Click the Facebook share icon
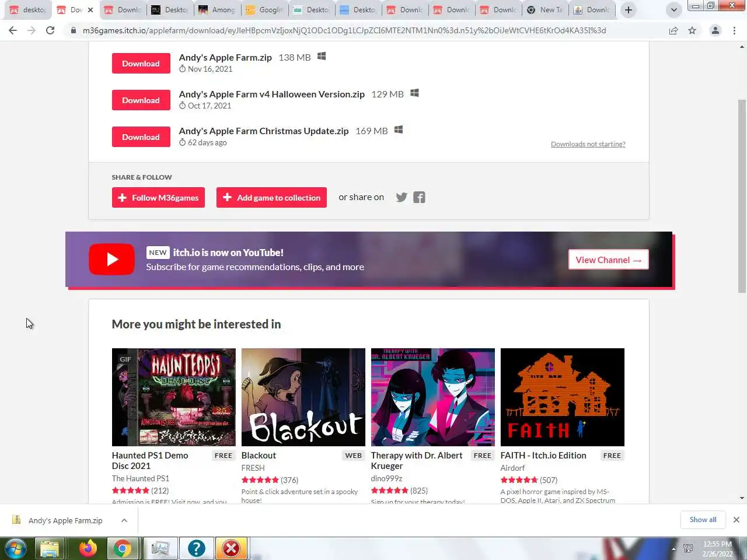 (419, 197)
